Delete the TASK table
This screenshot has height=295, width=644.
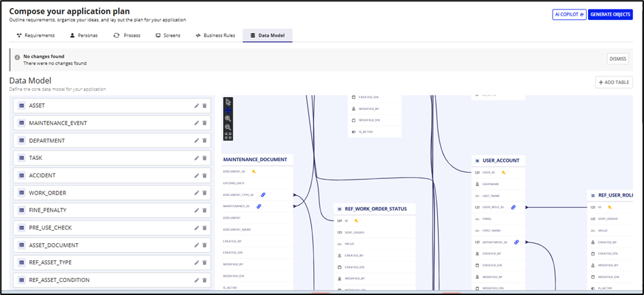(x=205, y=158)
